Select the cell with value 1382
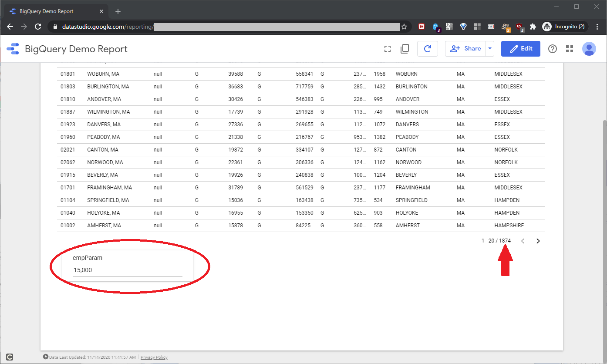This screenshot has height=364, width=607. 380,137
